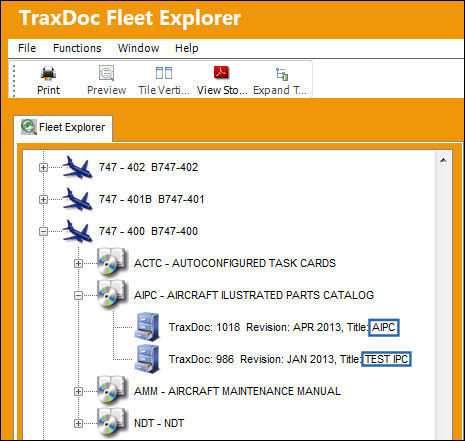465x441 pixels.
Task: Select the 747 - 400 B747-400 row
Action: tap(148, 231)
